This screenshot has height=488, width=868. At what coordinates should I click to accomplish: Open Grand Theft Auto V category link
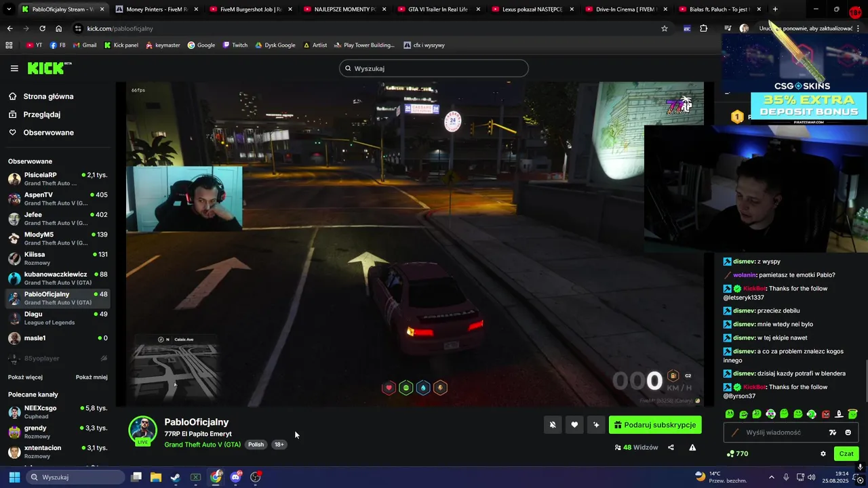[202, 445]
